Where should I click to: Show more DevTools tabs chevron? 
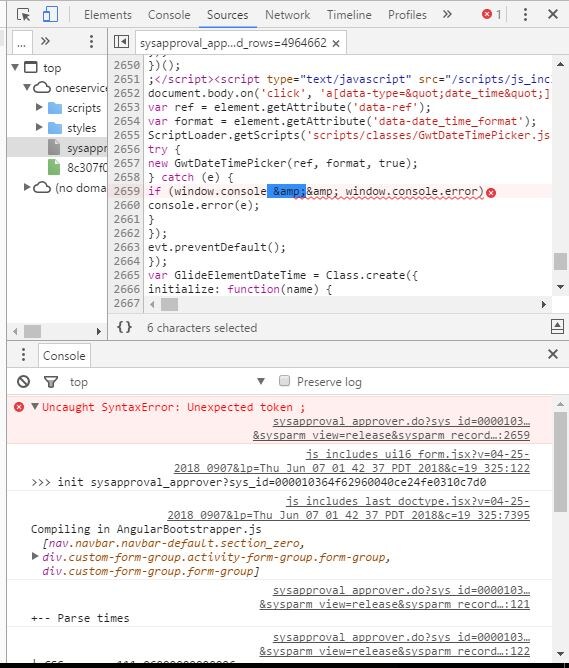click(447, 14)
